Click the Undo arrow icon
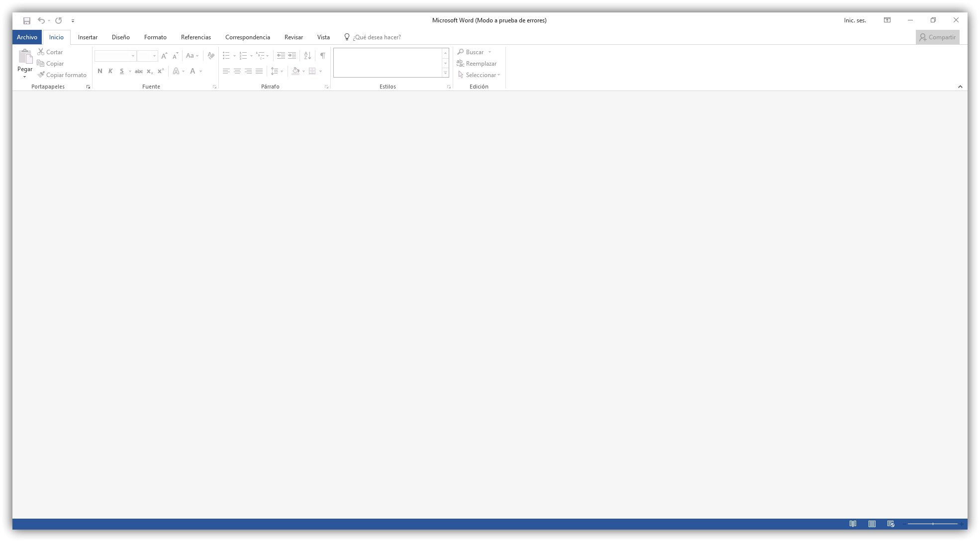Image resolution: width=980 pixels, height=542 pixels. pyautogui.click(x=41, y=20)
